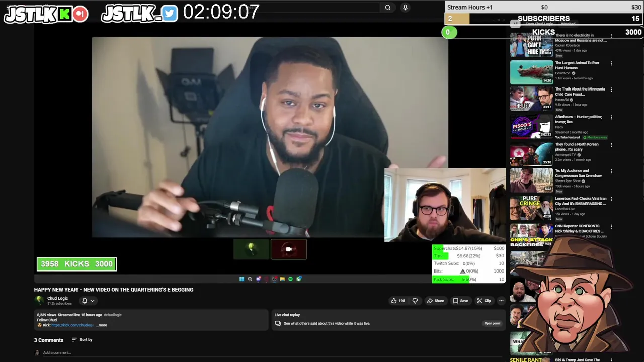Screen dimensions: 644x362
Task: Open options menu for Lonerbox Fact-Checks video
Action: (x=611, y=199)
